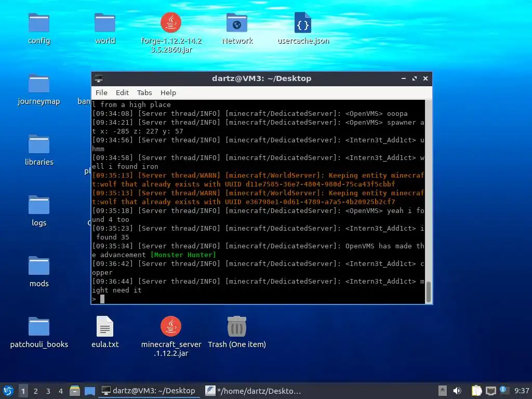Click the green Monster Hunter advancement text
Image resolution: width=532 pixels, height=399 pixels.
[x=183, y=255]
